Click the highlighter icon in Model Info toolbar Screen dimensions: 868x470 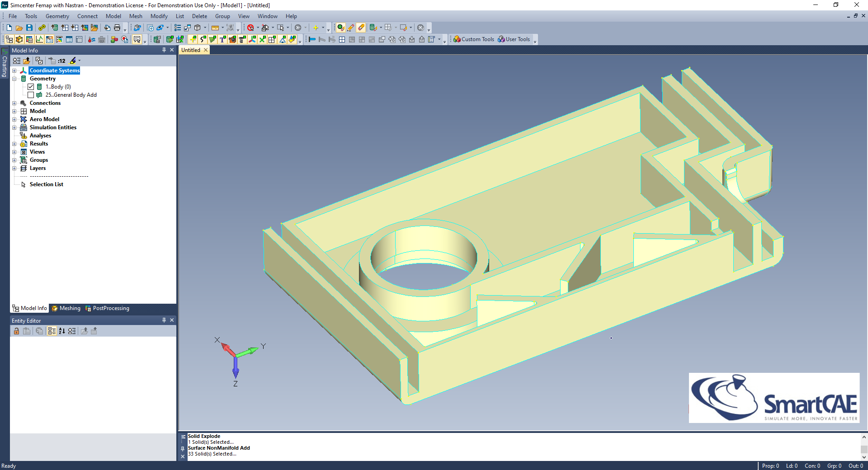[73, 61]
